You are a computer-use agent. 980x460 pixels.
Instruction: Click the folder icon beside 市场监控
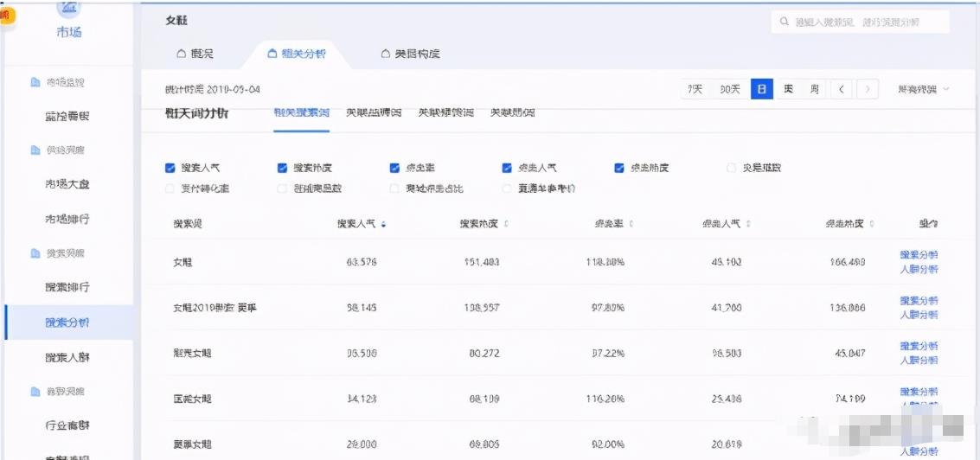[35, 82]
